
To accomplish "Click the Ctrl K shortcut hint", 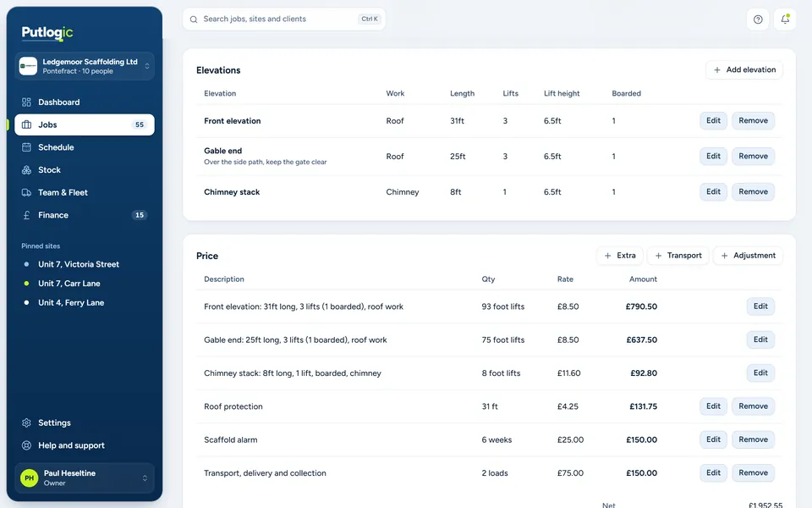I will [370, 19].
